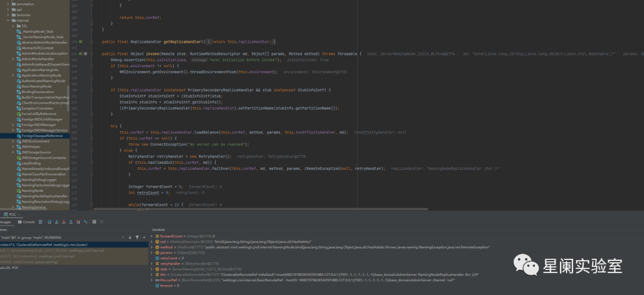Expand the ApplicationNamingNode class node

click(13, 76)
